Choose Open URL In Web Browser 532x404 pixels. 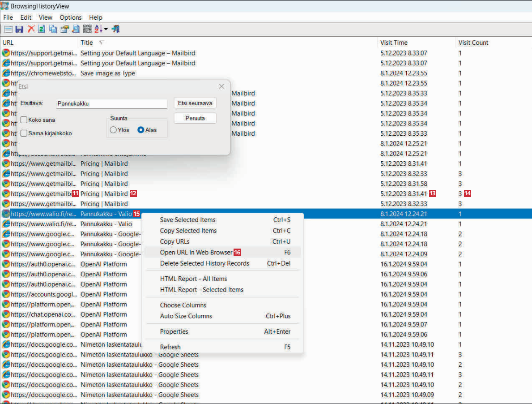pyautogui.click(x=196, y=253)
